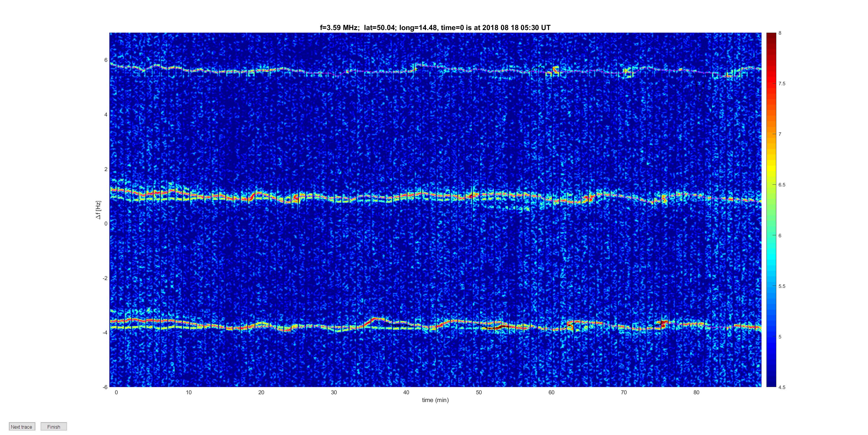This screenshot has width=868, height=435.
Task: Click the Next trace button
Action: tap(22, 427)
